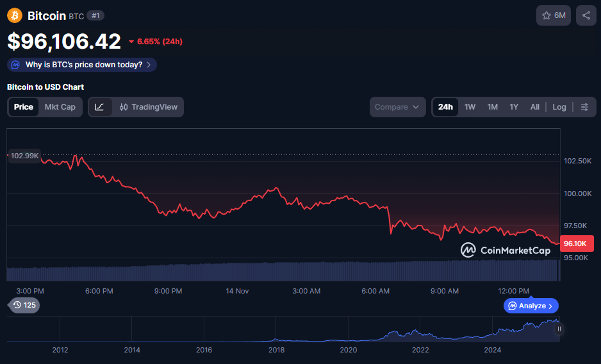Click the 3:00 PM time axis label

point(30,291)
